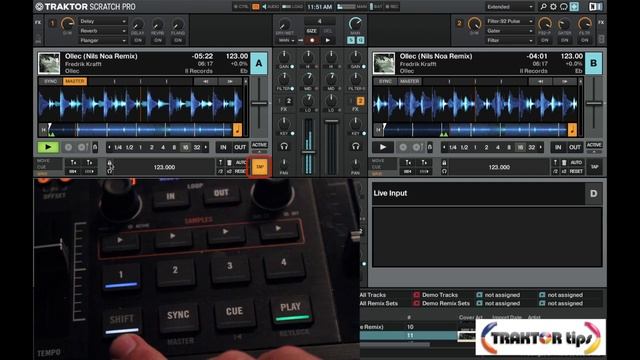
Task: Select loop size 16 on Deck A
Action: coord(185,147)
